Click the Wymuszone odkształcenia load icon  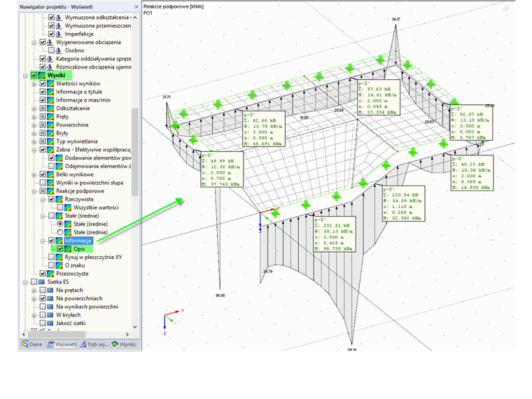[59, 17]
